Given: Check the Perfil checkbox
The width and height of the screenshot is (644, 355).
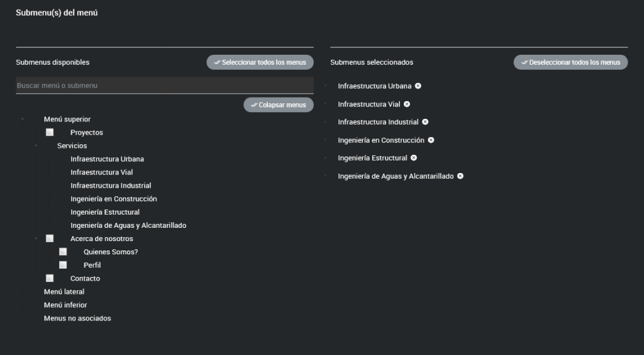Looking at the screenshot, I should point(63,265).
